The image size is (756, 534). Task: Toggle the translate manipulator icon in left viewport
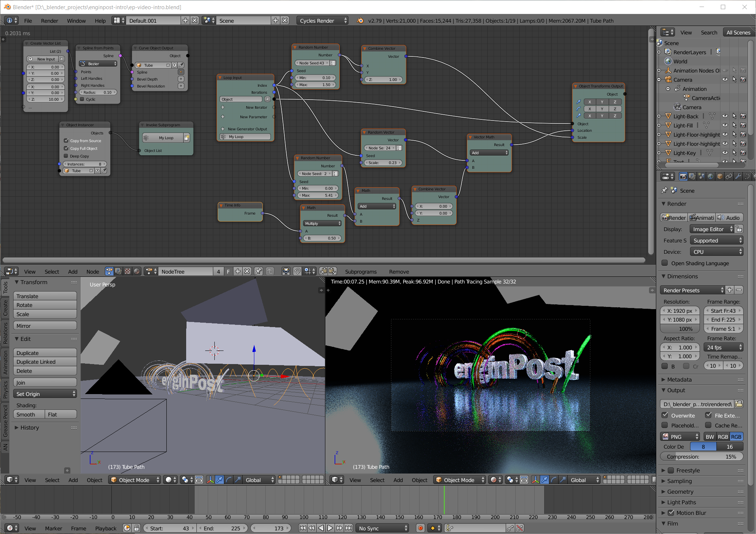pyautogui.click(x=220, y=479)
